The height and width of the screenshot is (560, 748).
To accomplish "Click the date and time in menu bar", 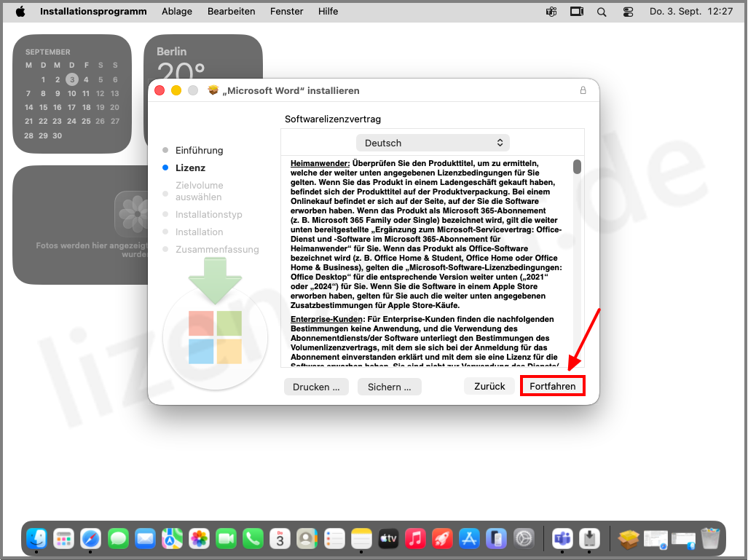I will (x=690, y=11).
